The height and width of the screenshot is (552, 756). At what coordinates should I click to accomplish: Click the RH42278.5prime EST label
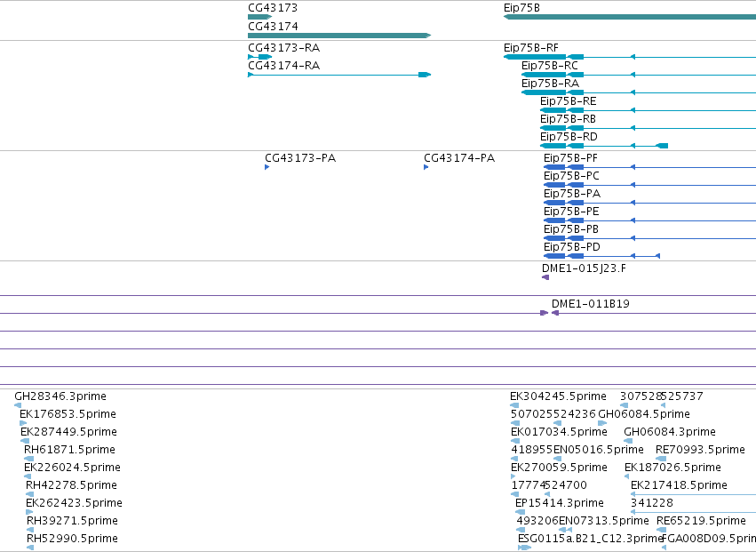71,485
